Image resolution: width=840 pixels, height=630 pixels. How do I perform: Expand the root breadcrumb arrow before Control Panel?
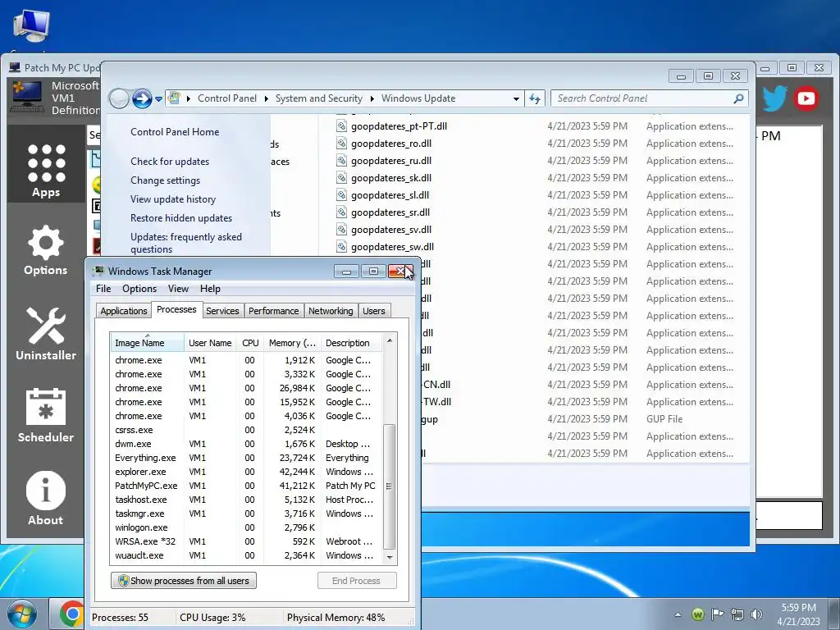tap(189, 98)
